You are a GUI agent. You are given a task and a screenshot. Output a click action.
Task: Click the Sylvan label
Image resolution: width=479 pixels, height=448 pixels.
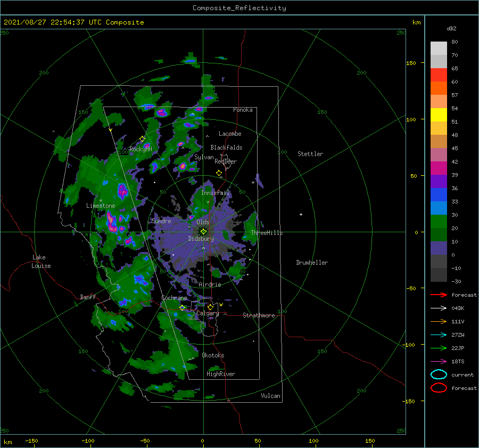(x=204, y=157)
